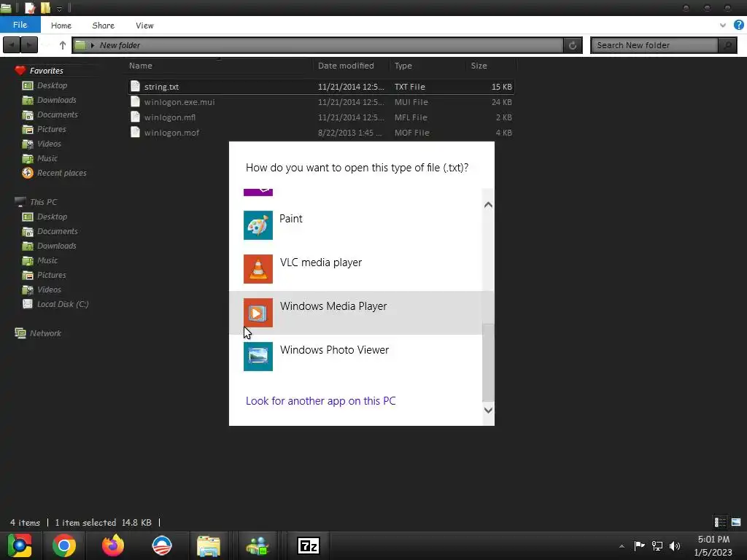Open 7-Zip from the taskbar

[308, 545]
